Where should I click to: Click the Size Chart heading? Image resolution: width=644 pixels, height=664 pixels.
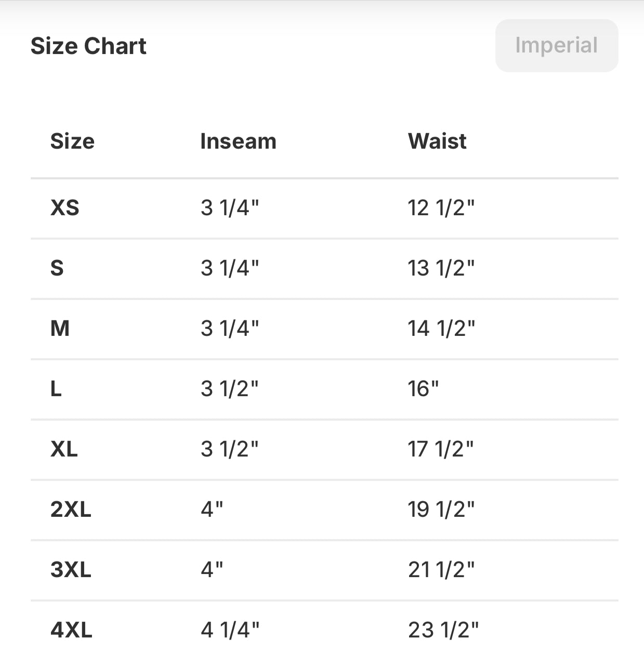coord(88,46)
